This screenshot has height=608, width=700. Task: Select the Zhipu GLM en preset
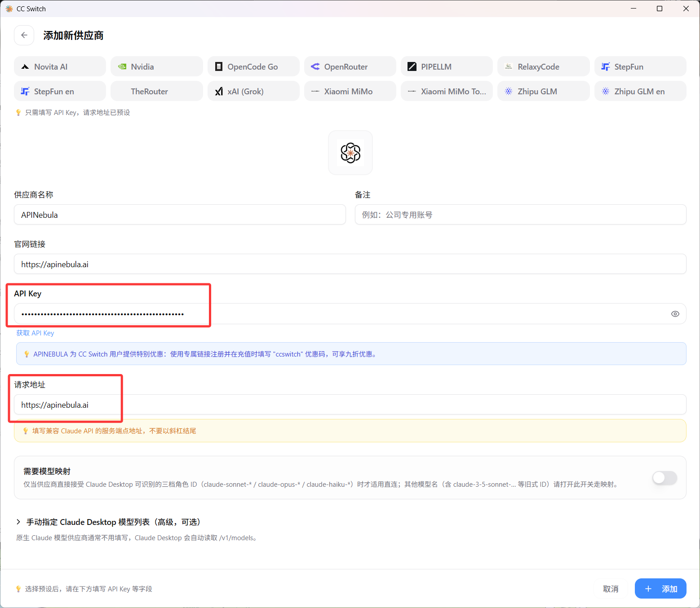640,91
